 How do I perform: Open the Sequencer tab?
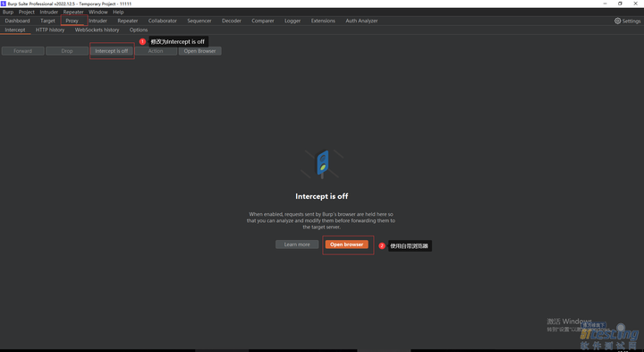pyautogui.click(x=199, y=21)
